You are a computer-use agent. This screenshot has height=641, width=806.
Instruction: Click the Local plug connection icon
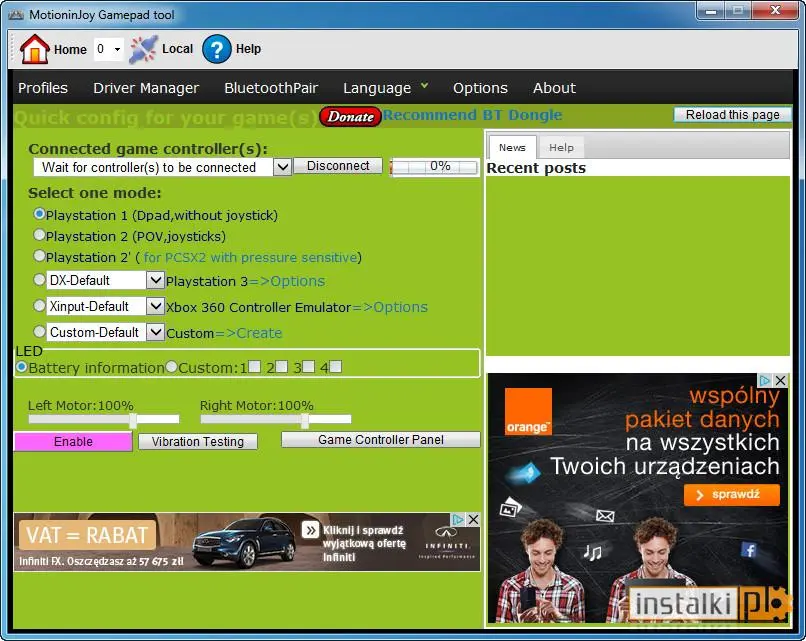pyautogui.click(x=144, y=49)
